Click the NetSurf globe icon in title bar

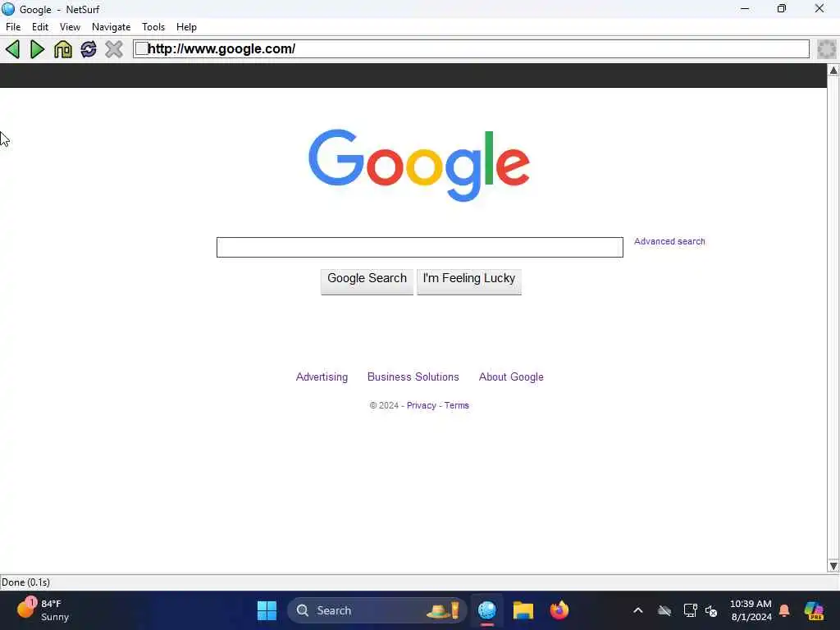8,8
